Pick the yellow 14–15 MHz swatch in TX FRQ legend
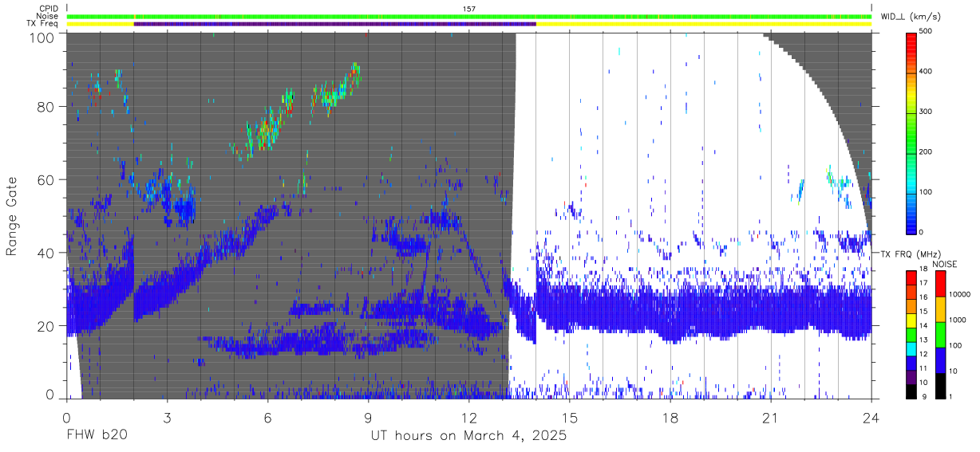Screen dimensions: 980x452 (911, 320)
